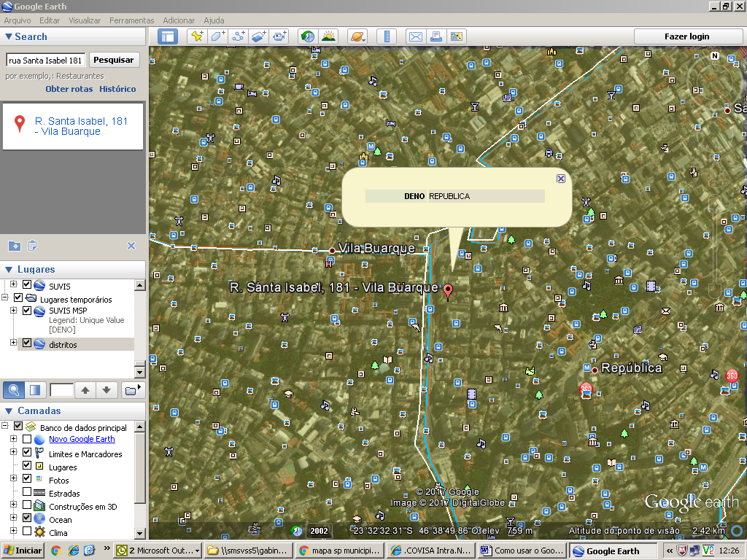The image size is (747, 560).
Task: Add a polygon using the toolbar
Action: [x=217, y=36]
